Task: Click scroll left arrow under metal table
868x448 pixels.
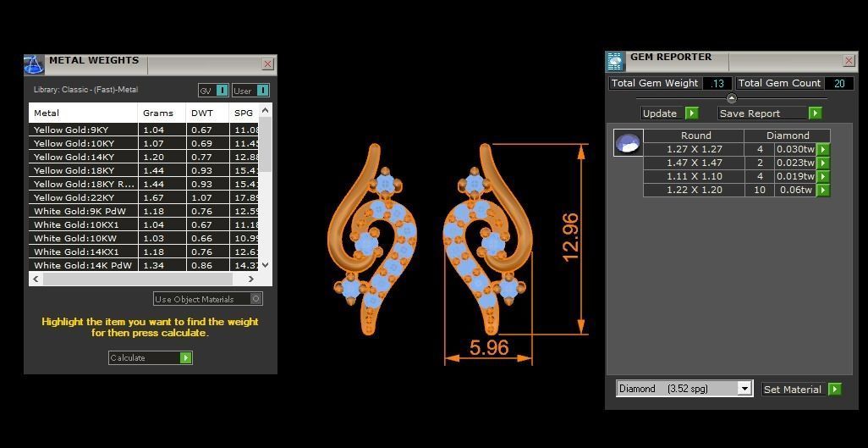Action: (x=36, y=279)
